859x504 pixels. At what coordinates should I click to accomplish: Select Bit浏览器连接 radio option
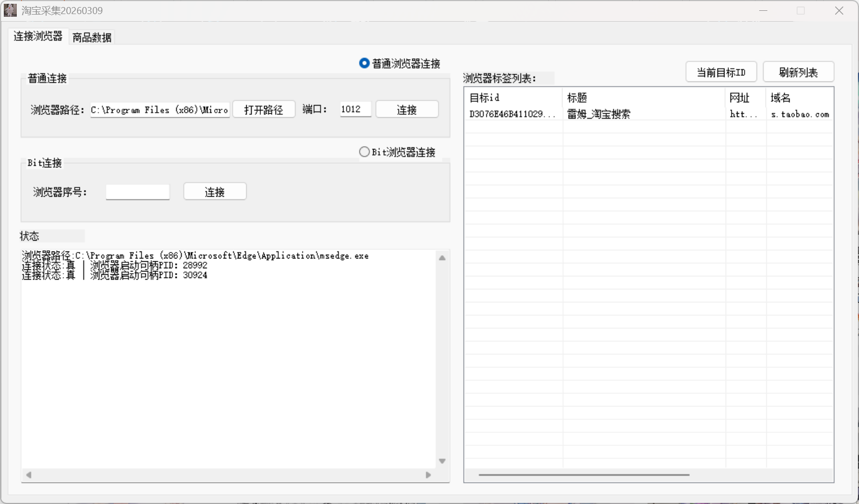[x=364, y=152]
